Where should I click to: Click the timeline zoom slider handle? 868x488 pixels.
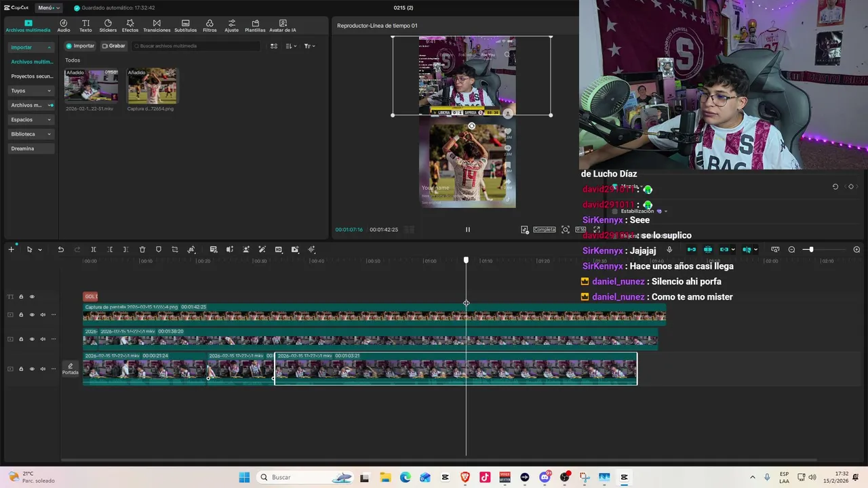click(810, 249)
